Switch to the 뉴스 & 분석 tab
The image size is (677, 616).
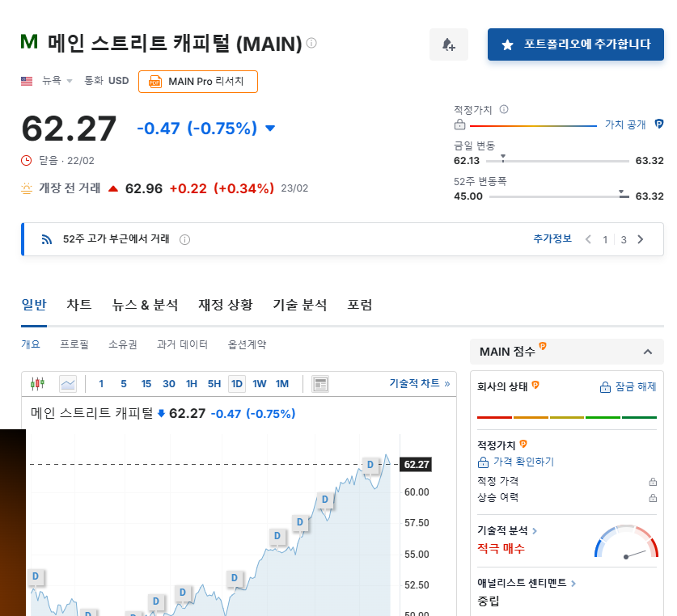145,305
